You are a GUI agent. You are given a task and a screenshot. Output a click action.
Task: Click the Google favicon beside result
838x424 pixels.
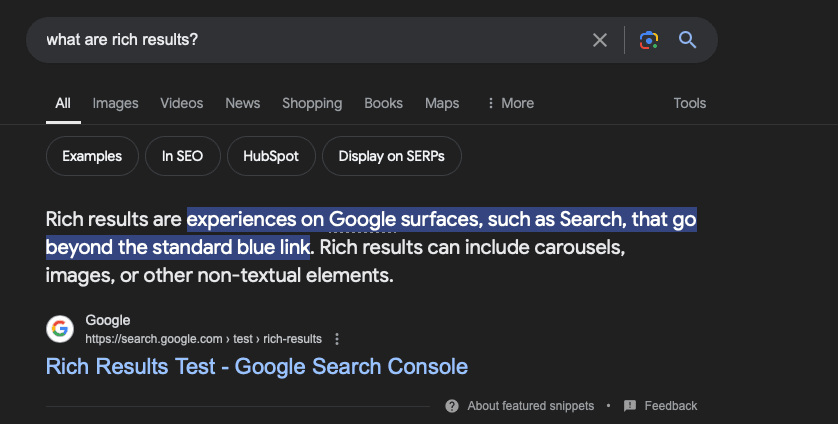pos(60,329)
